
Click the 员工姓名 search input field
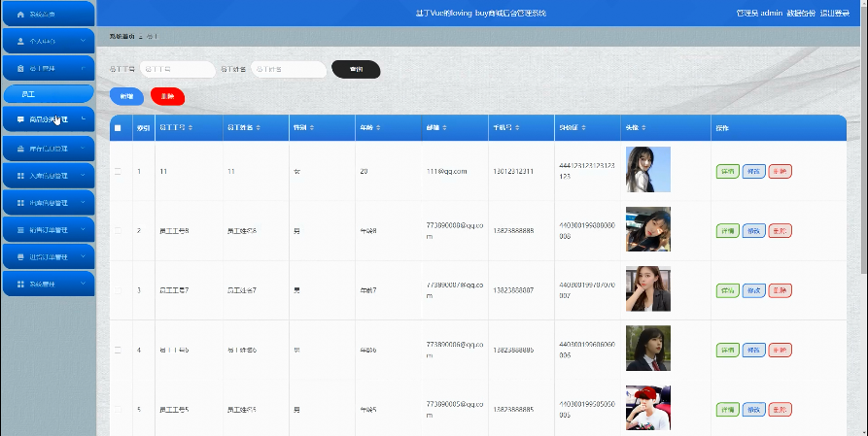289,70
